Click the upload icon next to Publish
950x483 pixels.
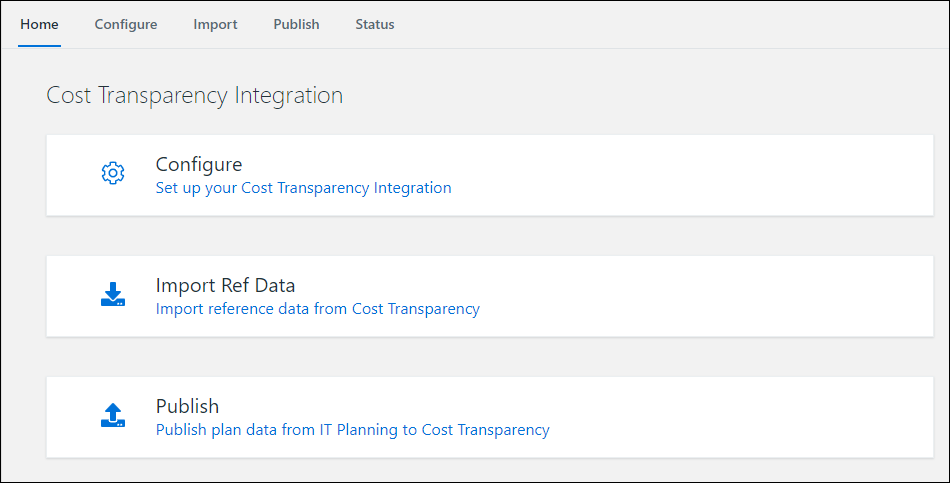click(113, 415)
